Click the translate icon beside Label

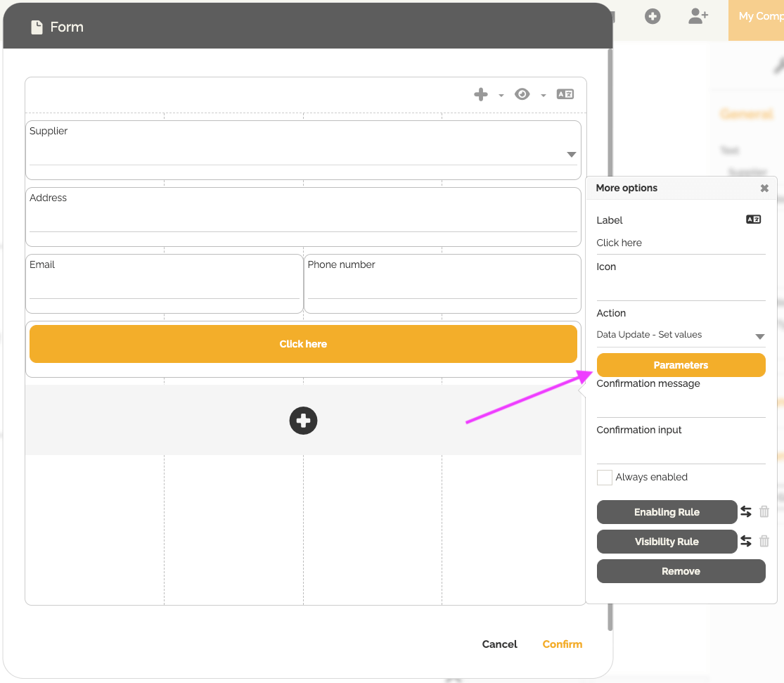[x=753, y=219]
